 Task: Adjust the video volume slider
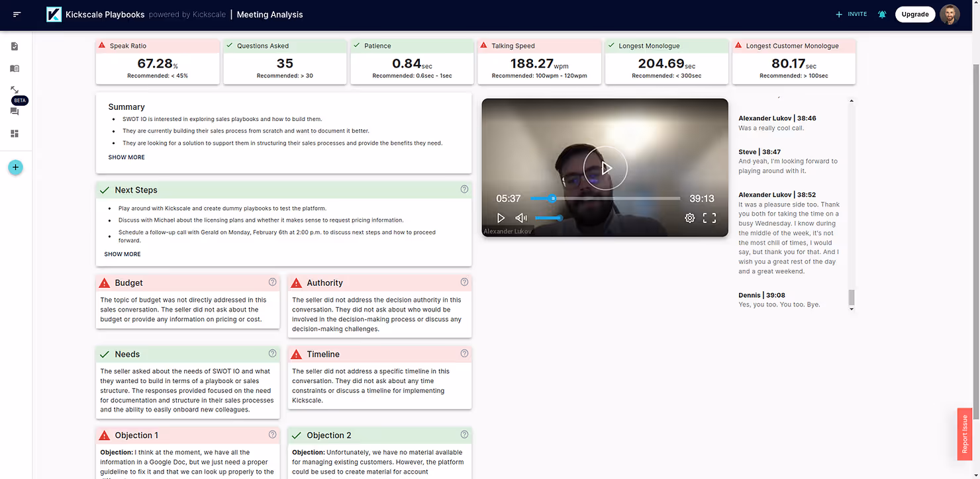click(548, 218)
